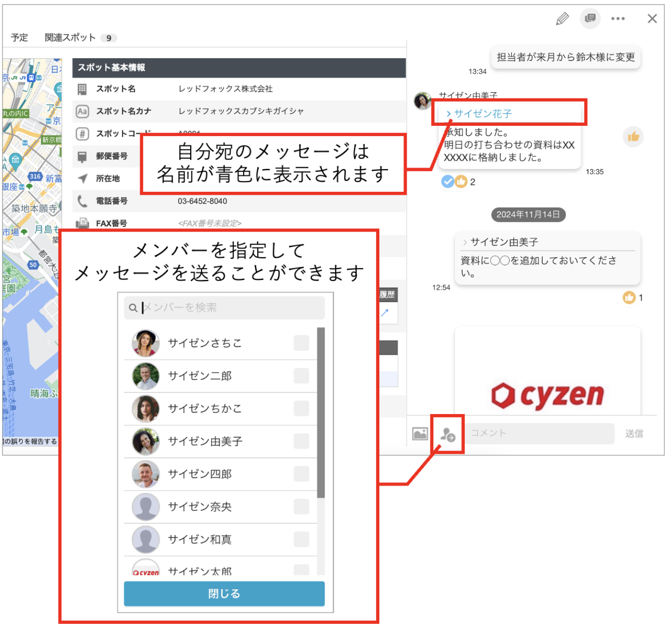Image resolution: width=672 pixels, height=628 pixels.
Task: Open the three-dots more menu
Action: click(618, 19)
